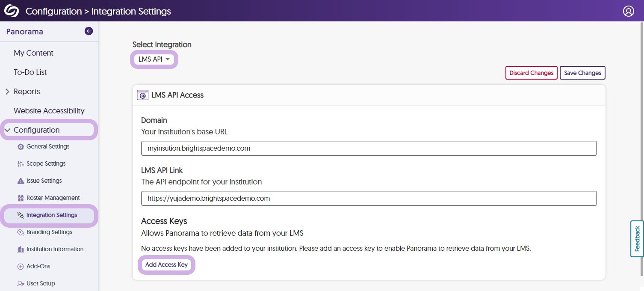Click the Scope Settings sliders icon
644x291 pixels.
[x=21, y=164]
